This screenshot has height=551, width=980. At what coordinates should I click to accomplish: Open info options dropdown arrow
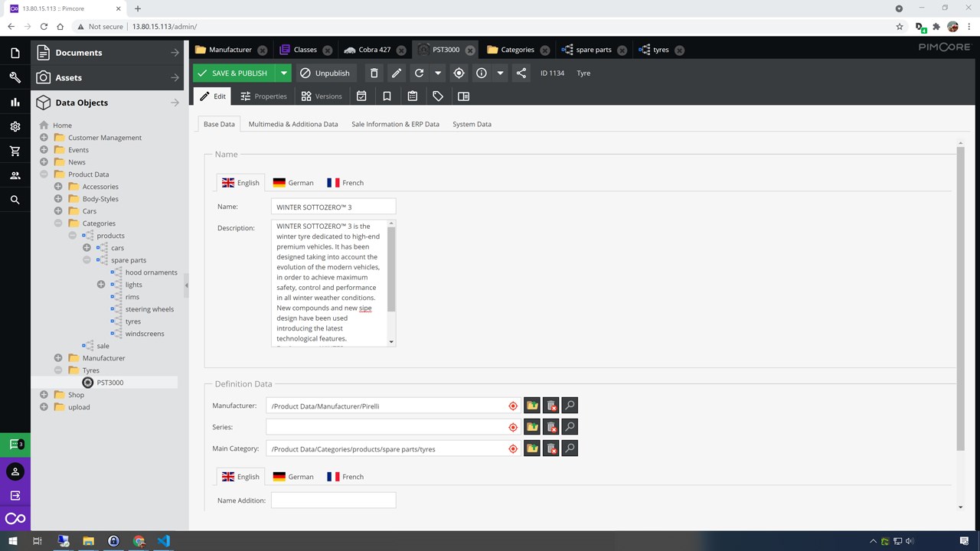point(500,73)
